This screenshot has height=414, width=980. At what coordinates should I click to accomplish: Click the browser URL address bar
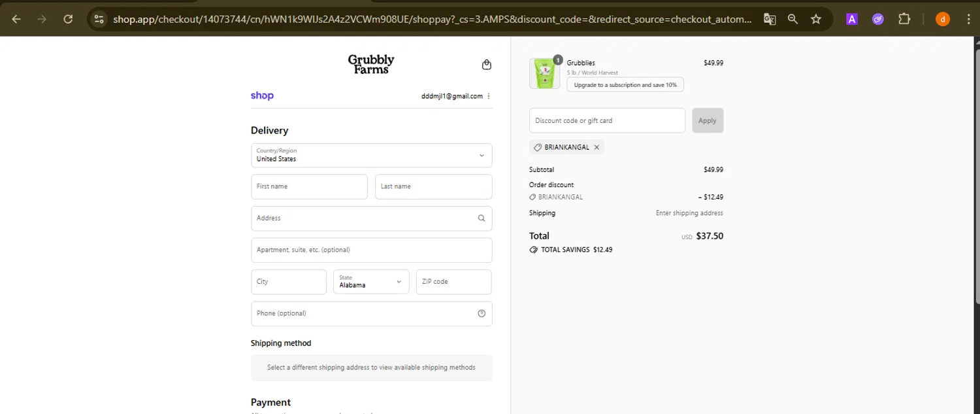pyautogui.click(x=431, y=19)
